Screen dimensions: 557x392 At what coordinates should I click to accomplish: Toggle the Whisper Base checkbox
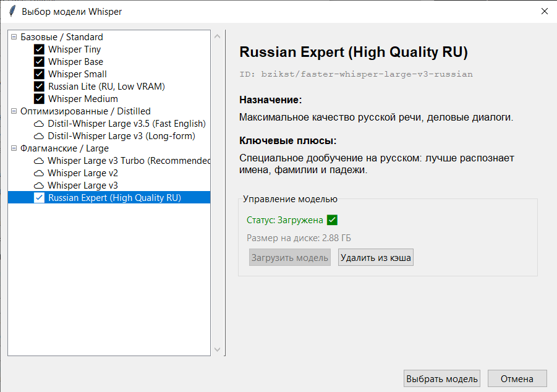39,62
